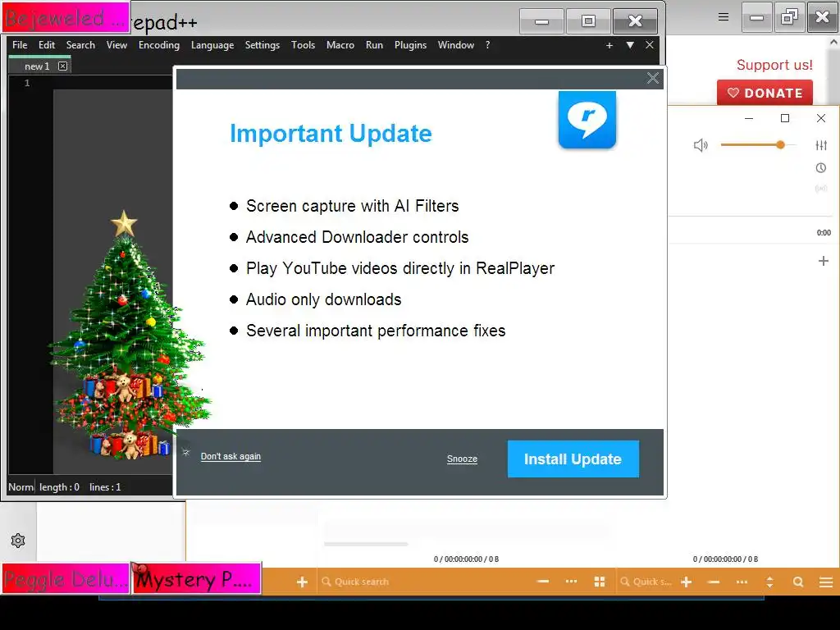Open the Macro menu in Notepad++
Screen dimensions: 840x630
(x=340, y=45)
